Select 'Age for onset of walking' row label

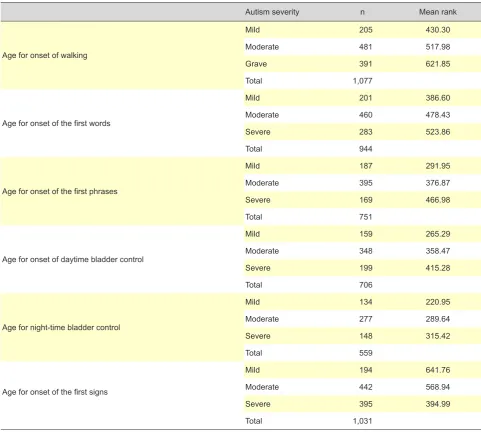coord(45,55)
